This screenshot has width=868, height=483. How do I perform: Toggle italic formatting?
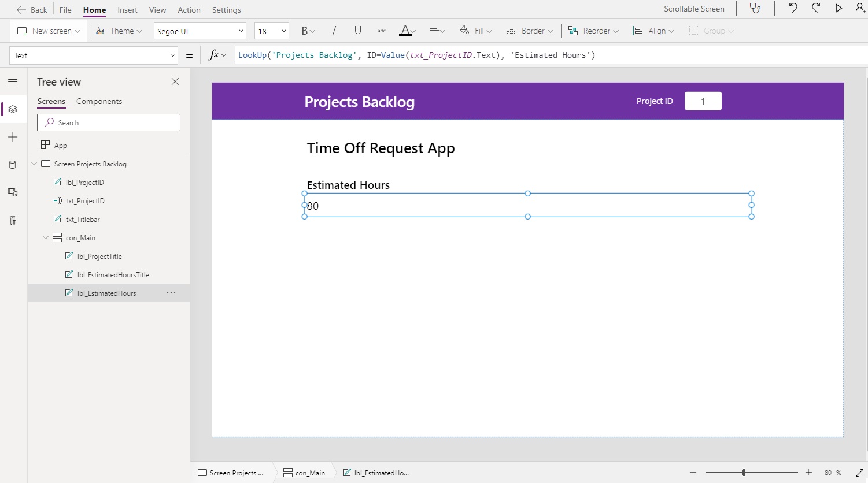click(x=334, y=31)
